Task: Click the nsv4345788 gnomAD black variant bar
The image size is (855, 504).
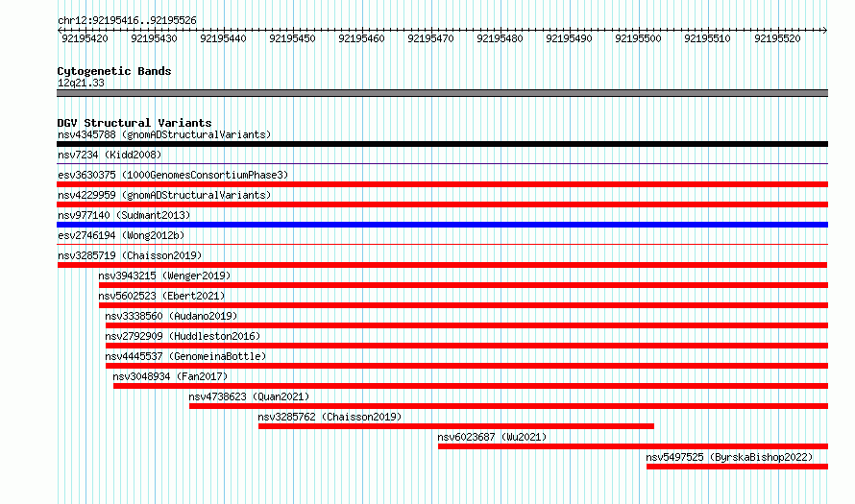Action: pos(442,144)
